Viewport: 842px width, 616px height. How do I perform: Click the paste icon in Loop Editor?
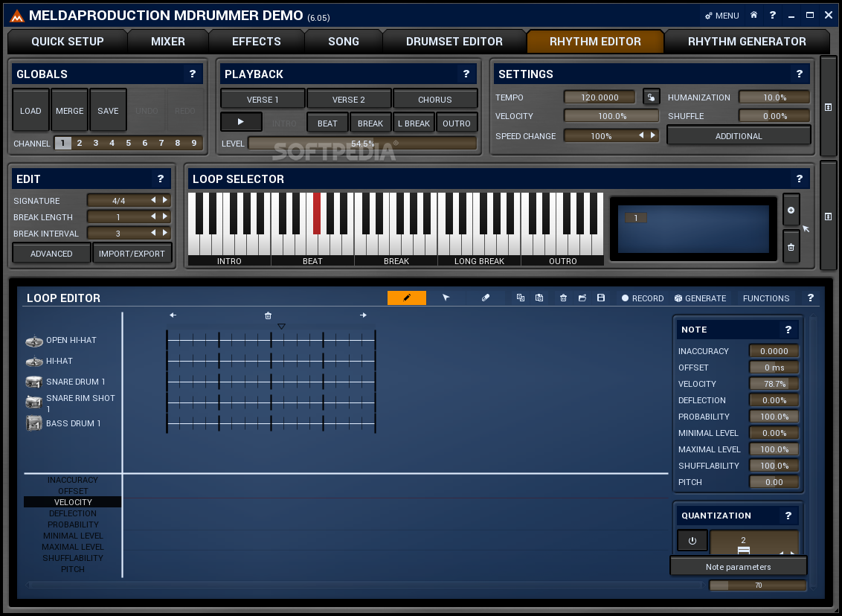point(539,298)
